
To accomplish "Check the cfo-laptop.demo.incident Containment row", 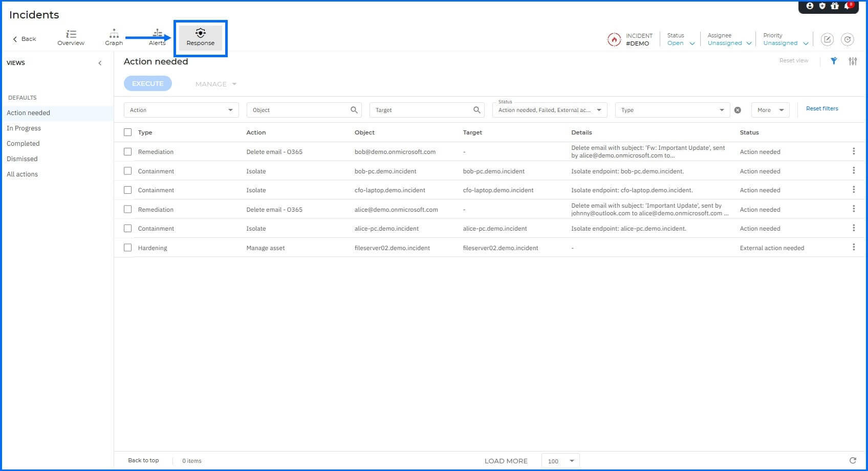I will point(127,190).
